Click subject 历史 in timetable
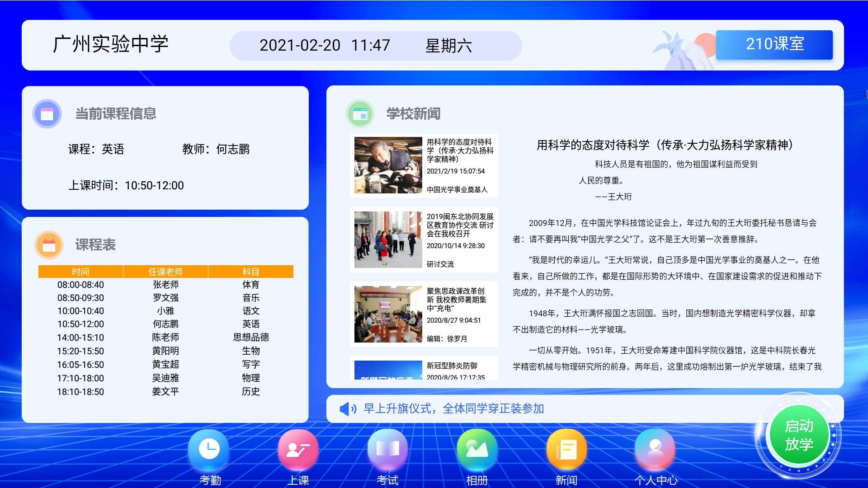 pos(251,392)
